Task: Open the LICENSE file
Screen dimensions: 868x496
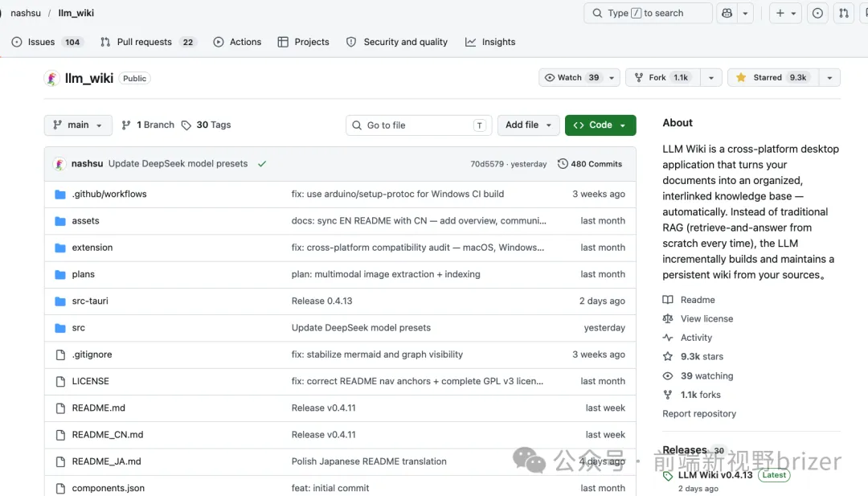Action: click(90, 381)
